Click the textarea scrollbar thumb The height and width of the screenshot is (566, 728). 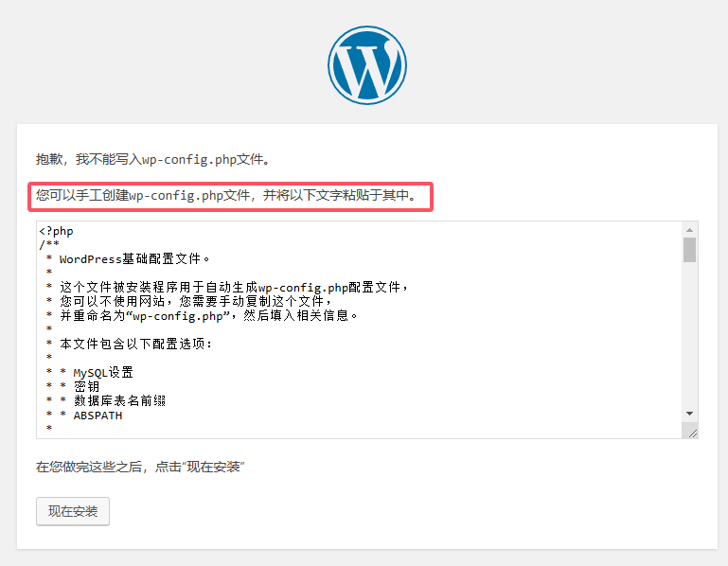click(x=689, y=250)
